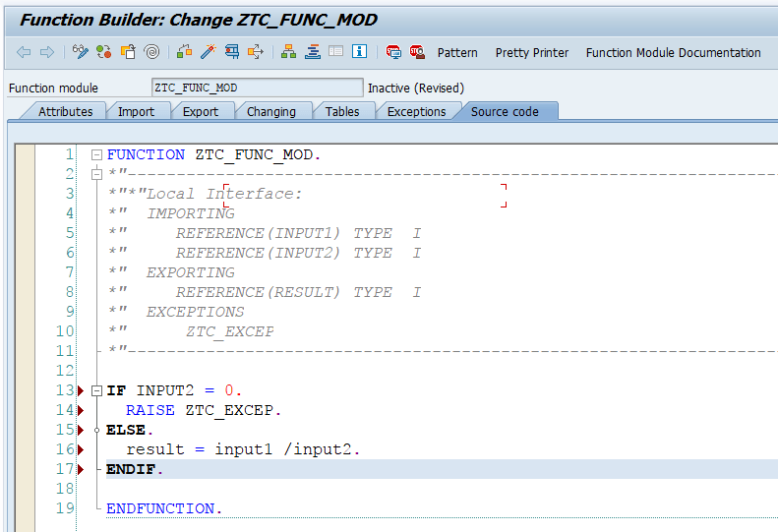Click the Fullscreen on/off icon

point(336,51)
